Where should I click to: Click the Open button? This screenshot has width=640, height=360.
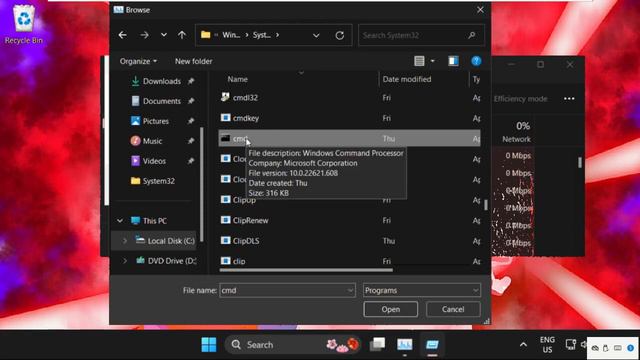tap(391, 309)
